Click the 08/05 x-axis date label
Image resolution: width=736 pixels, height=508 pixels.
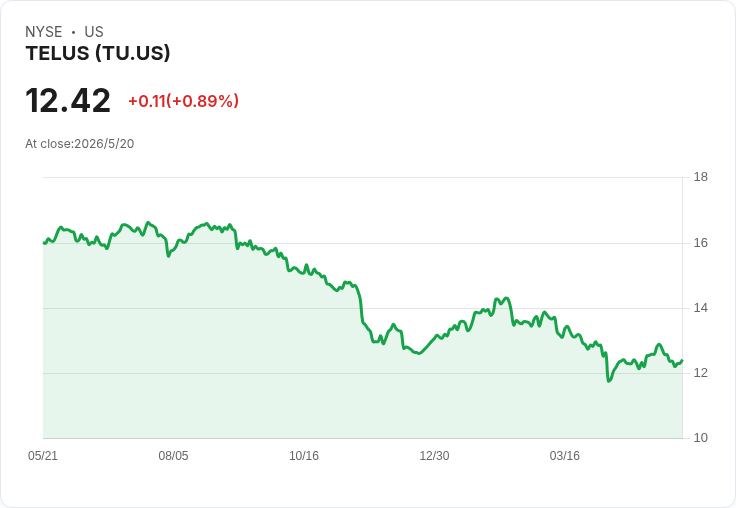(x=173, y=456)
